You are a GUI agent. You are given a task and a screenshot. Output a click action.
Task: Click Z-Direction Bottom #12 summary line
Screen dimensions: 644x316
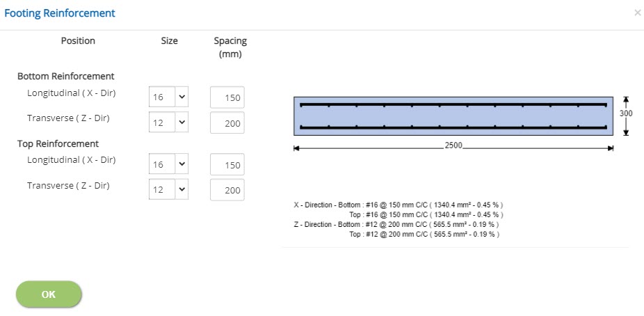[x=396, y=224]
